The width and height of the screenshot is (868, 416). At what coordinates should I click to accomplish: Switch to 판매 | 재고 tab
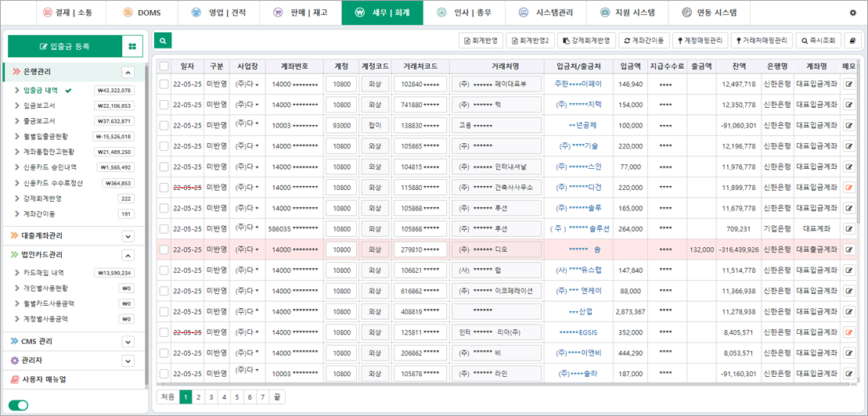point(301,13)
